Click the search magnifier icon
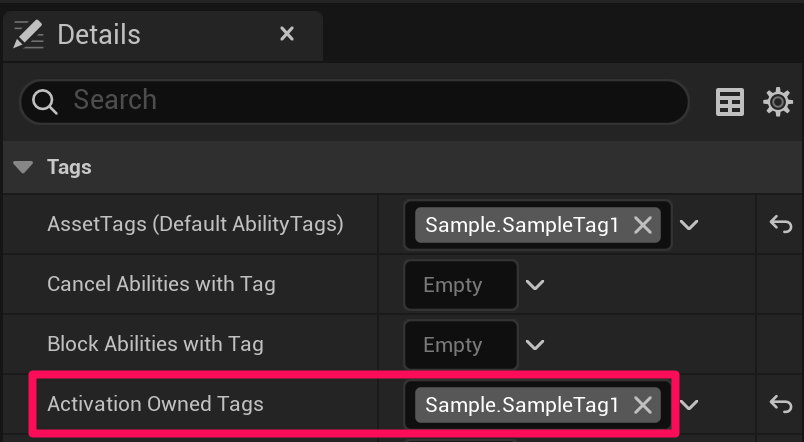The image size is (804, 442). pos(45,101)
